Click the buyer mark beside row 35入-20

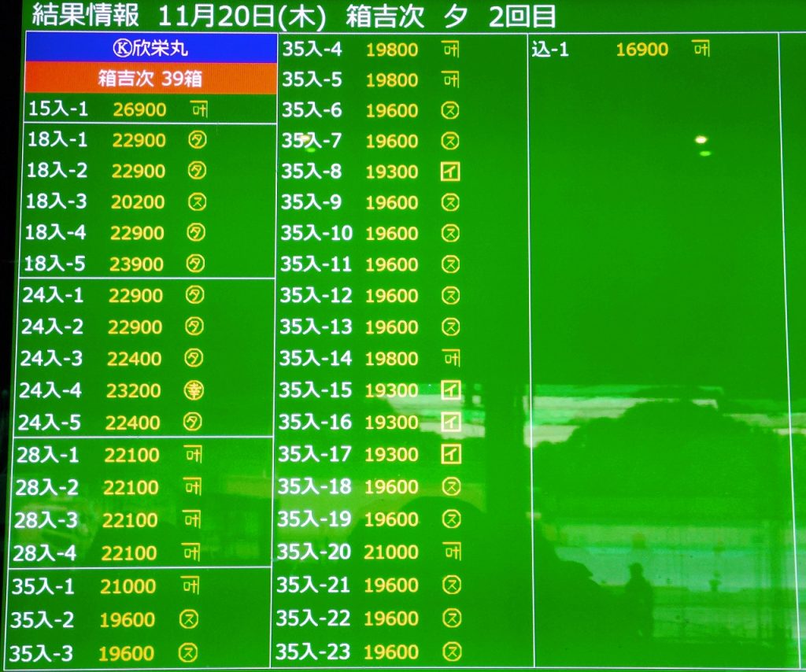452,552
